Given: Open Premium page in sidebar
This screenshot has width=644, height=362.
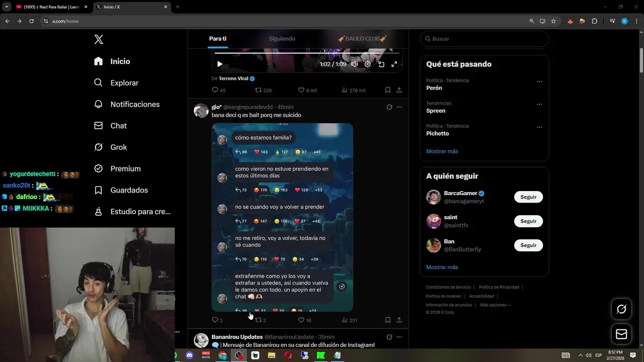Looking at the screenshot, I should pyautogui.click(x=117, y=168).
